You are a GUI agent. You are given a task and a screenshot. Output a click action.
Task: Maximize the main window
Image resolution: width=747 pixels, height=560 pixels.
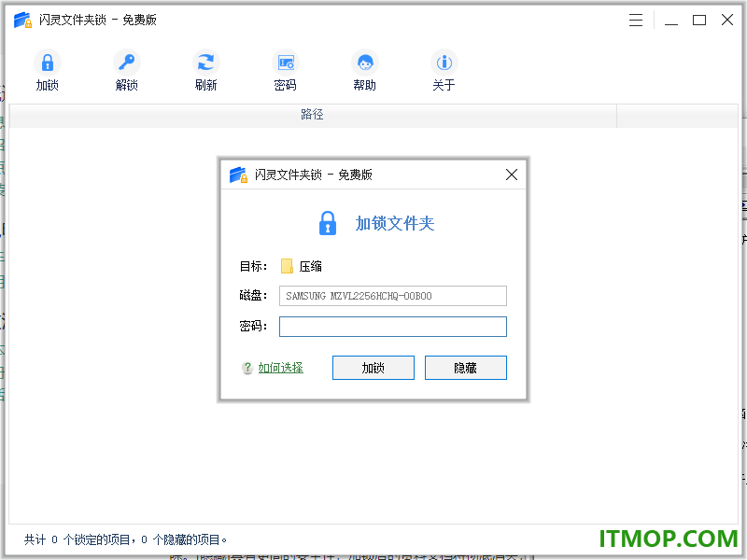698,20
